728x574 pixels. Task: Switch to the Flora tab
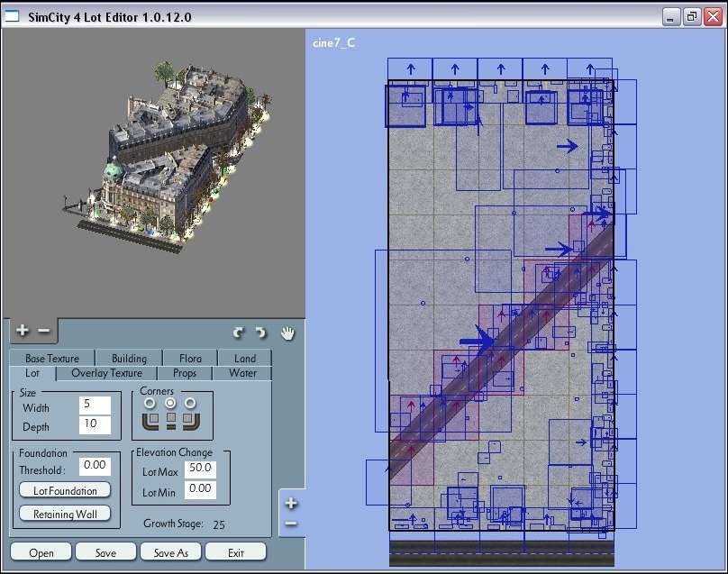pyautogui.click(x=190, y=359)
